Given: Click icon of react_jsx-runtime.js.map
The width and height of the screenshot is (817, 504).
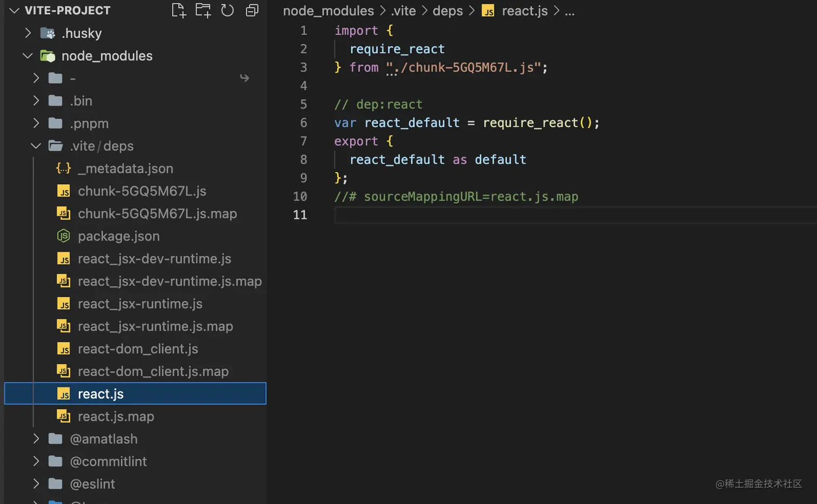Looking at the screenshot, I should pos(63,326).
